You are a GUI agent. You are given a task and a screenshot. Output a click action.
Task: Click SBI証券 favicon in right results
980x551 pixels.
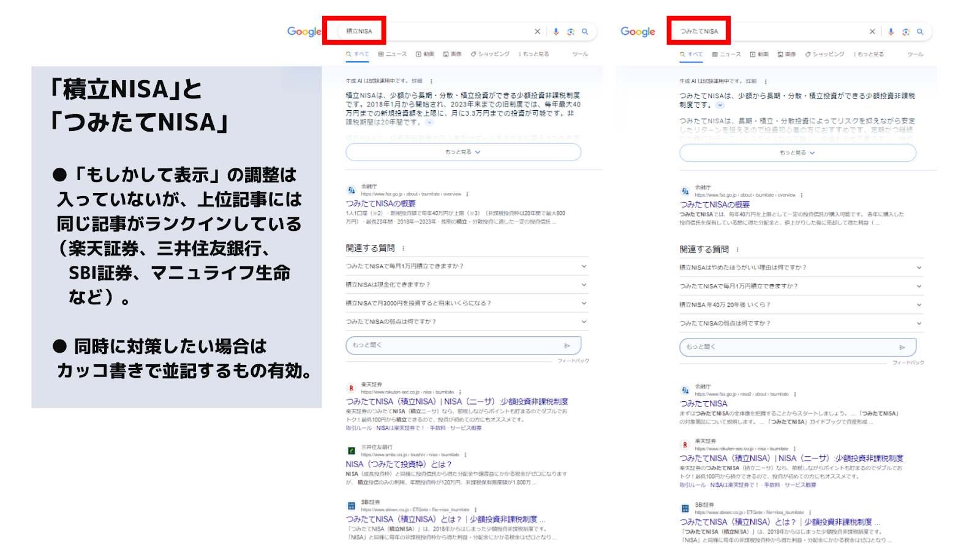(x=685, y=508)
